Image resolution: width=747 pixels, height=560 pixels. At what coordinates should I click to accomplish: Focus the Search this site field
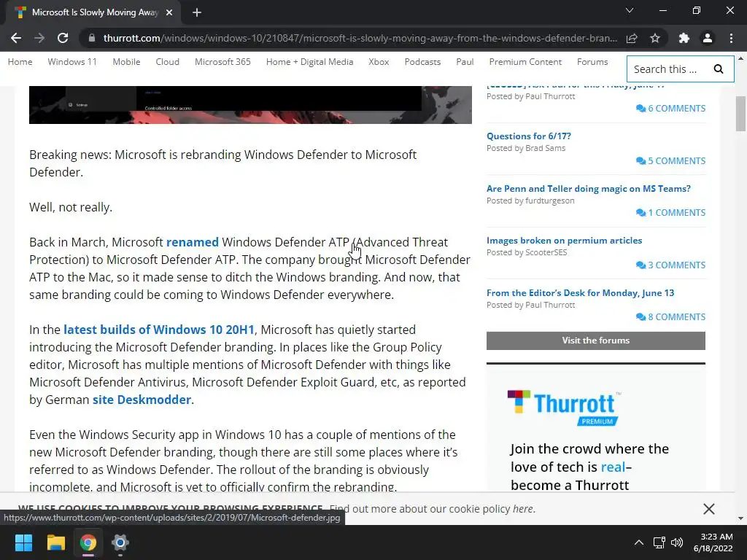tap(667, 69)
